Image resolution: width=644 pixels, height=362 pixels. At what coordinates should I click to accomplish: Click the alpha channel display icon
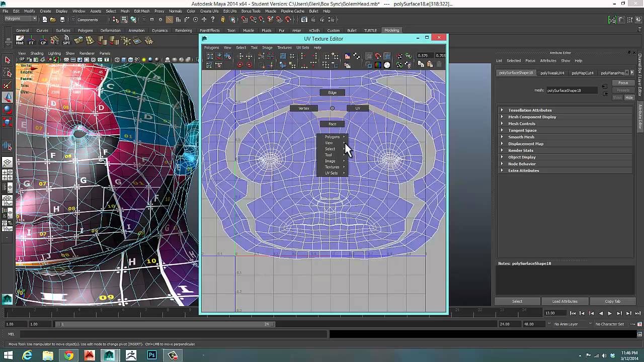387,65
